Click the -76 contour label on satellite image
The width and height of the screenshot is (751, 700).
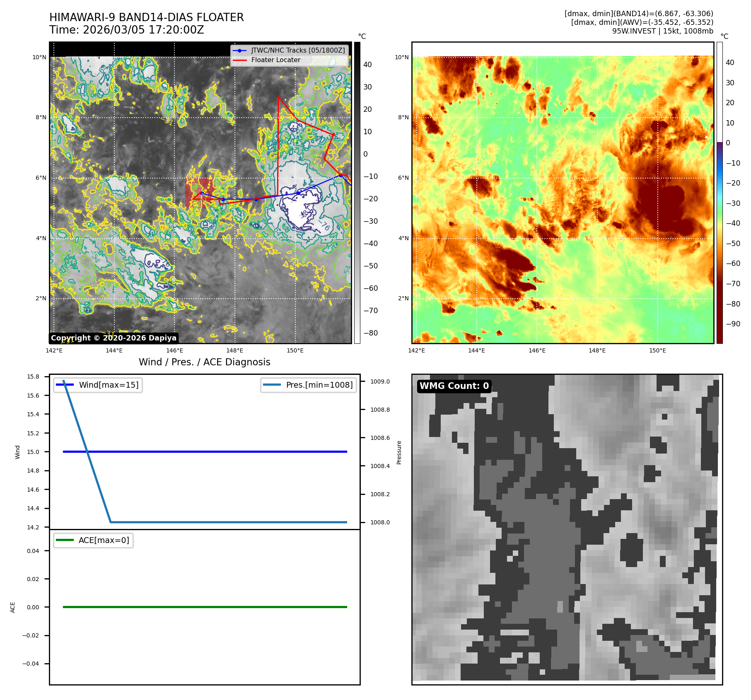pos(324,225)
